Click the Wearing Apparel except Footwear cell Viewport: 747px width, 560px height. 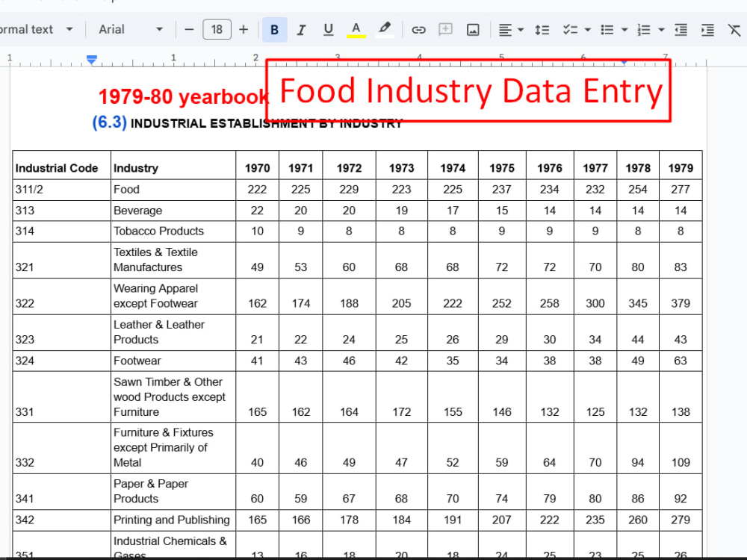click(x=173, y=296)
